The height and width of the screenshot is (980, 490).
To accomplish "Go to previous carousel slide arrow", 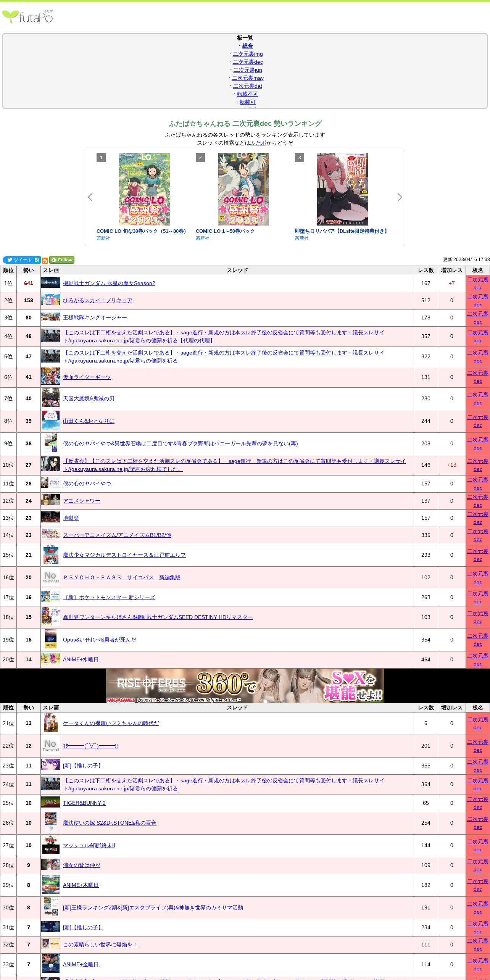I will point(90,197).
